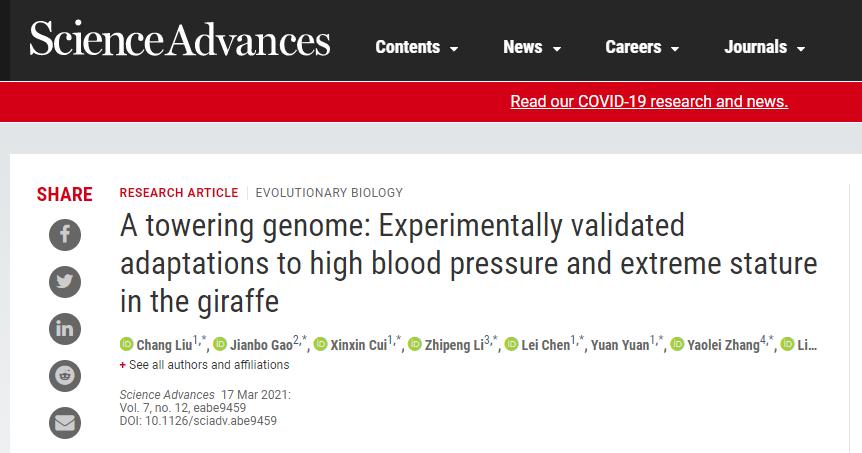Image resolution: width=862 pixels, height=453 pixels.
Task: Share the article on Twitter
Action: 65,282
